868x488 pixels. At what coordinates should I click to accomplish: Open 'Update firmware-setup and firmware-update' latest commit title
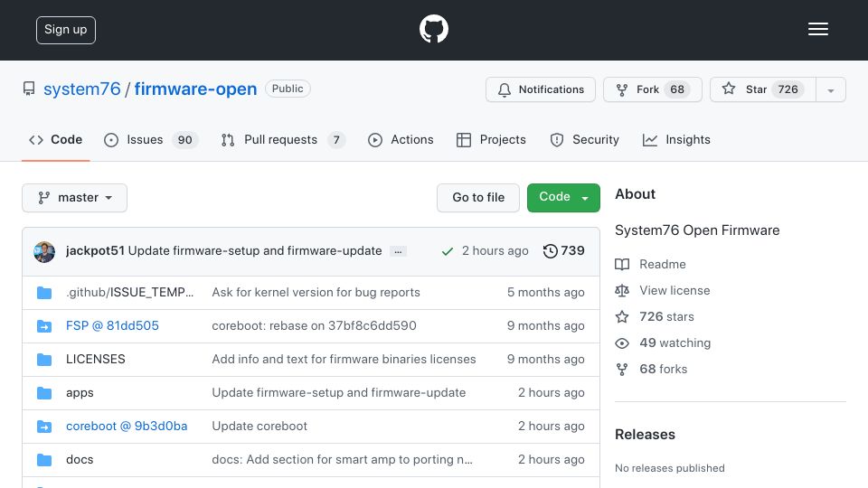(255, 250)
